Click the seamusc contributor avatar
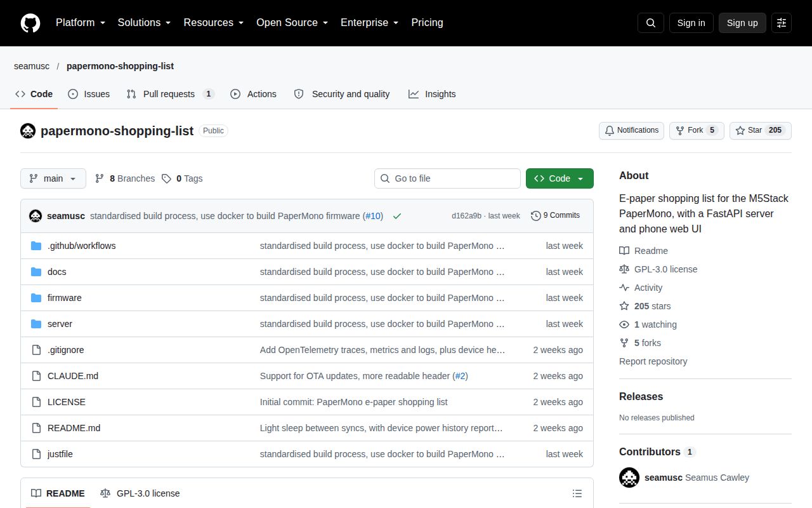Viewport: 812px width, 508px height. [629, 478]
